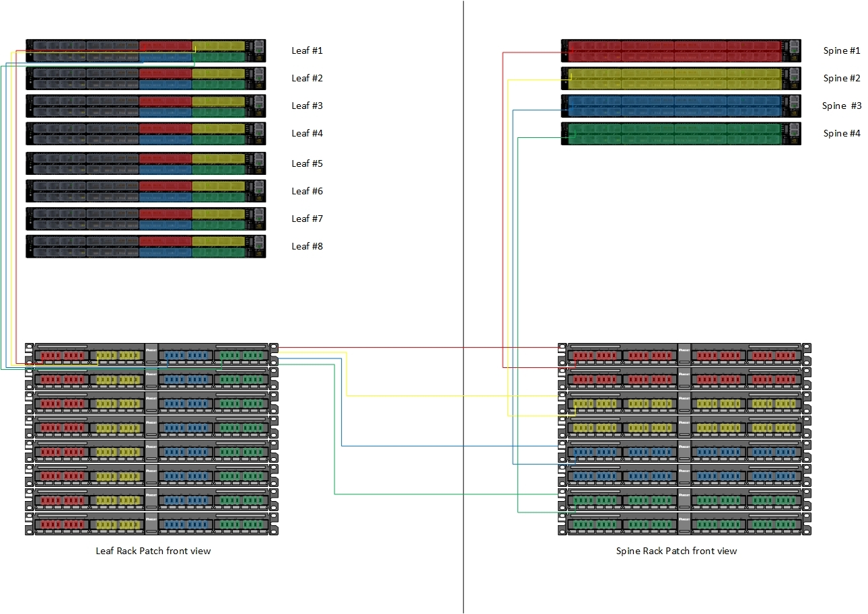Click the red Spine #1 switch
The image size is (868, 614).
[673, 51]
